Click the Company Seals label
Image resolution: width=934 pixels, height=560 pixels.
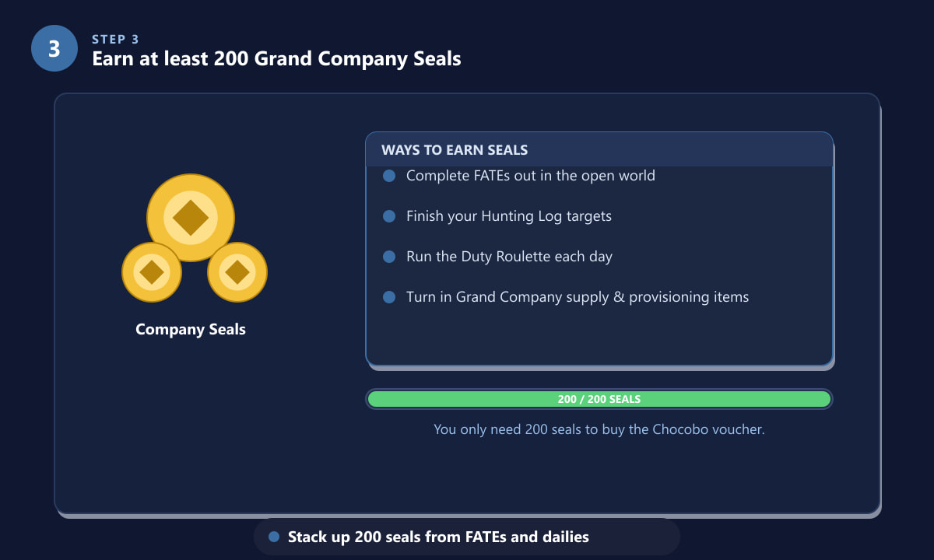click(191, 329)
